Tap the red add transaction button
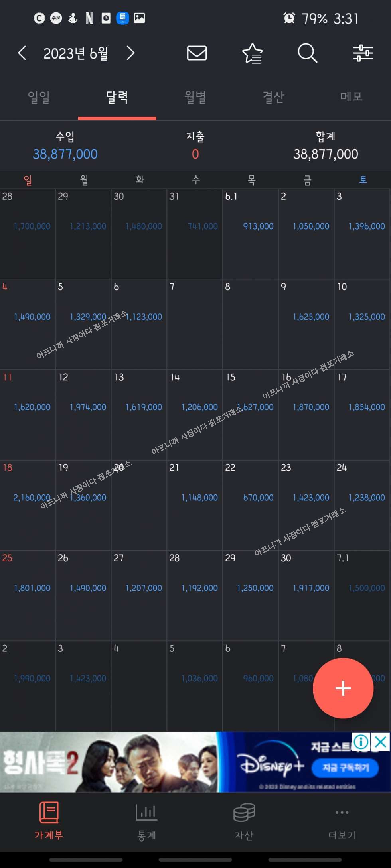Viewport: 391px width, 868px height. pos(343,688)
